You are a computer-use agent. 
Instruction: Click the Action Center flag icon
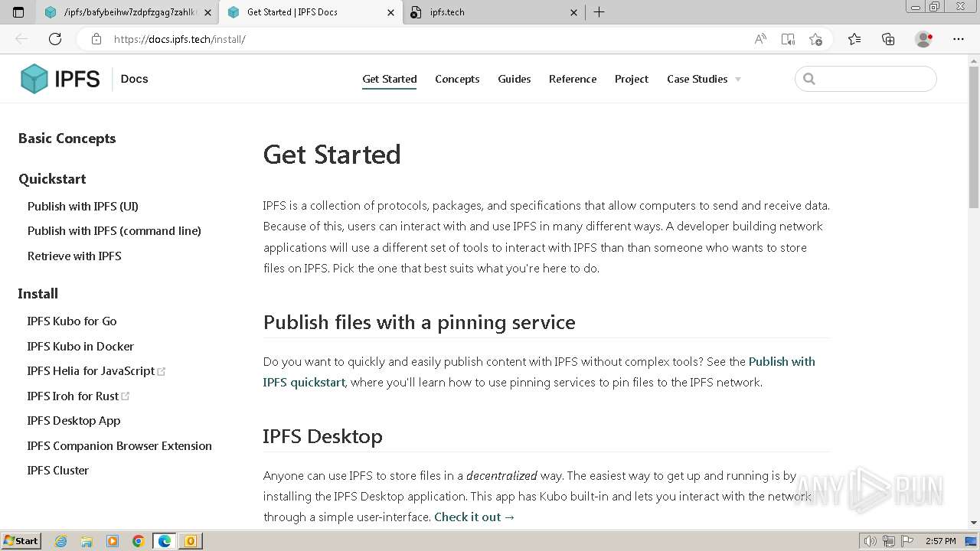coord(907,541)
